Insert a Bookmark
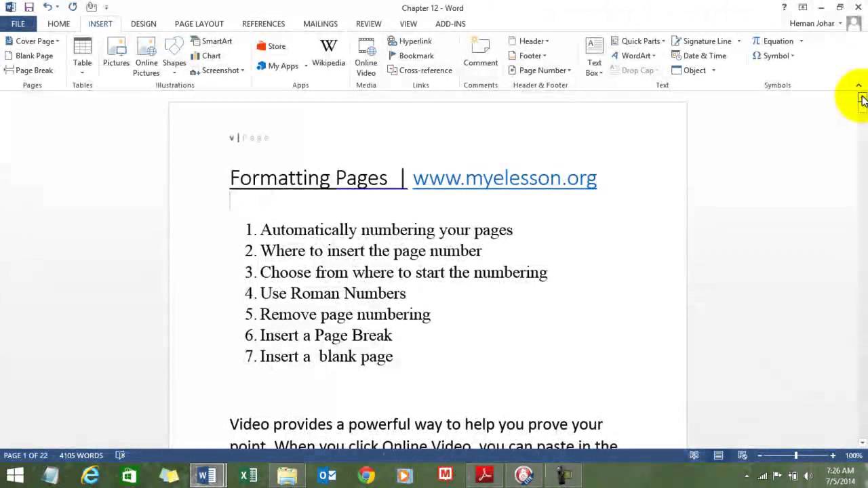 411,56
